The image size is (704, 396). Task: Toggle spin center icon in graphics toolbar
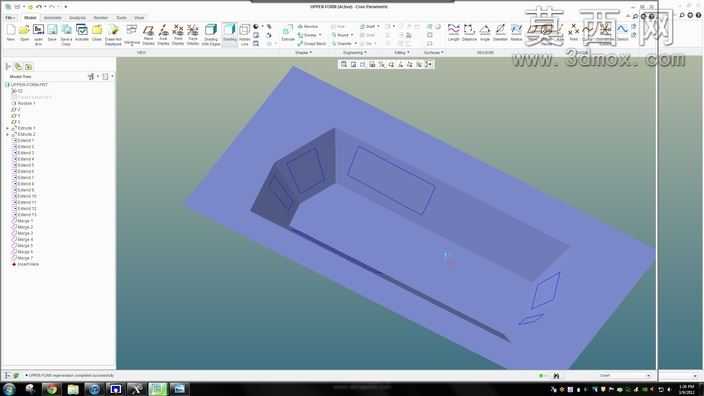429,65
